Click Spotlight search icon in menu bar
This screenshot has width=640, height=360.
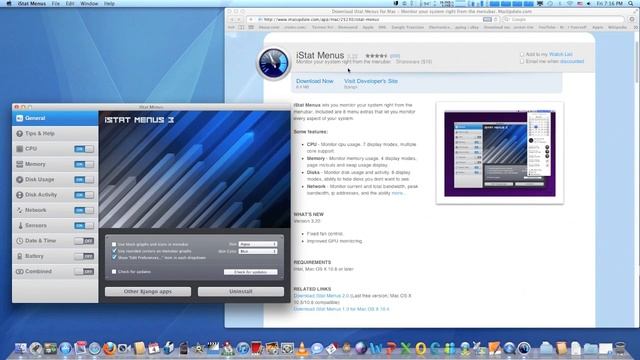pos(631,3)
